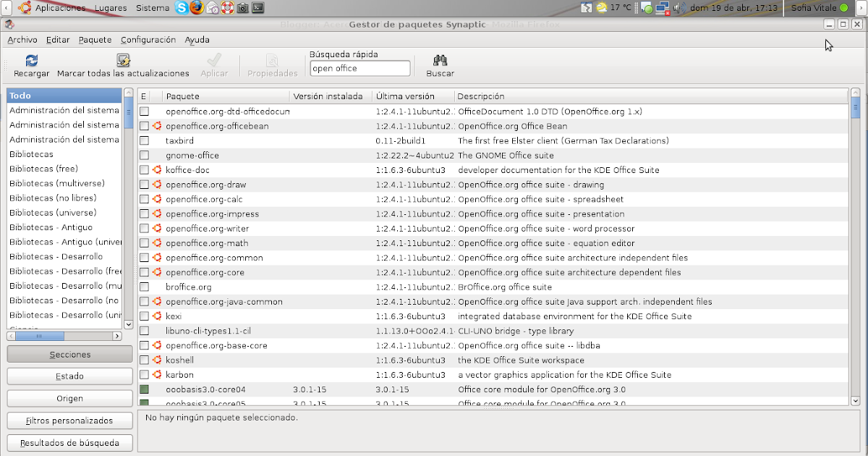Click the Recargar reload icon
This screenshot has width=868, height=456.
point(32,61)
